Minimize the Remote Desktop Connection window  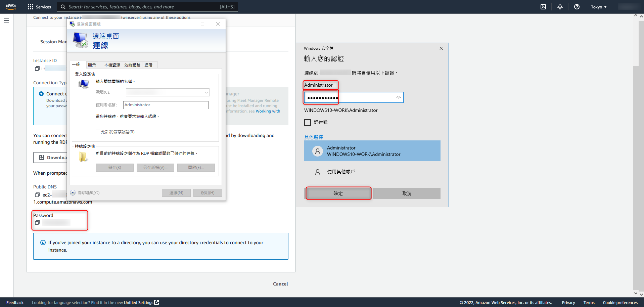tap(187, 24)
